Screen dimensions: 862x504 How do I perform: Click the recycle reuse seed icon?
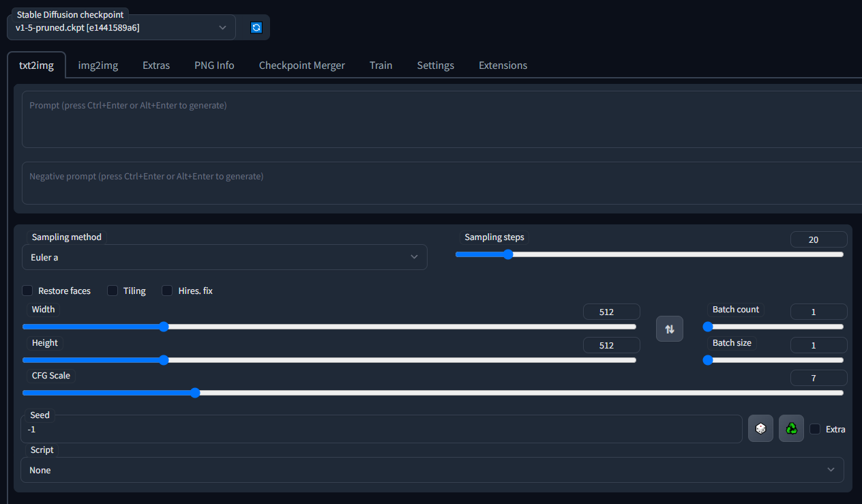point(791,428)
